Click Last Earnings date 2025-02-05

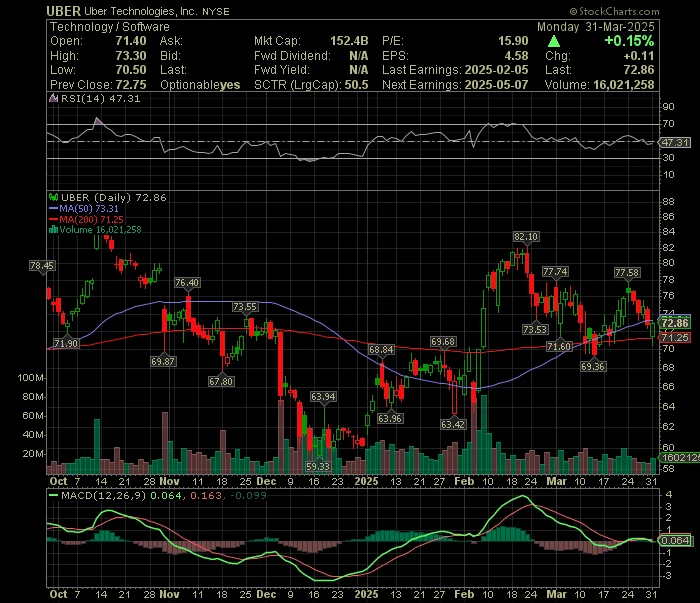tap(496, 70)
